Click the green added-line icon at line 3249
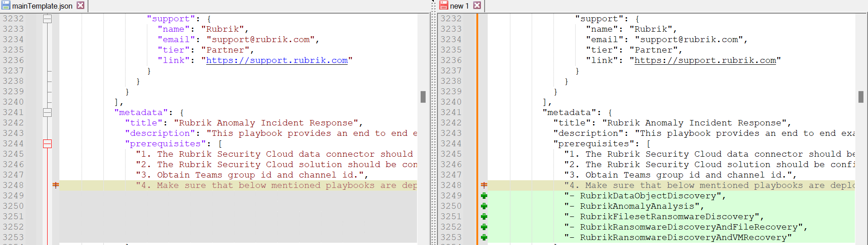This screenshot has height=245, width=868. [x=484, y=196]
